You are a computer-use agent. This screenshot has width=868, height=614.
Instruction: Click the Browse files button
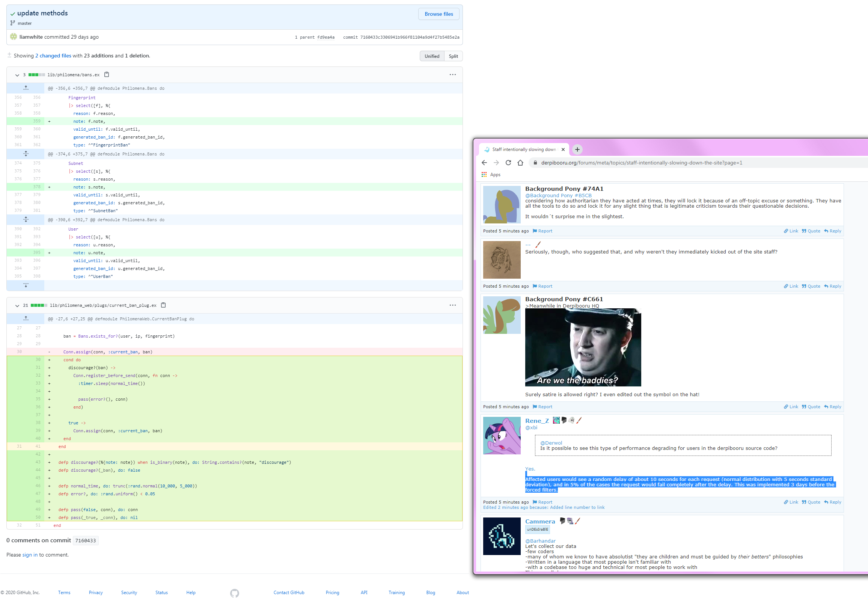coord(439,14)
